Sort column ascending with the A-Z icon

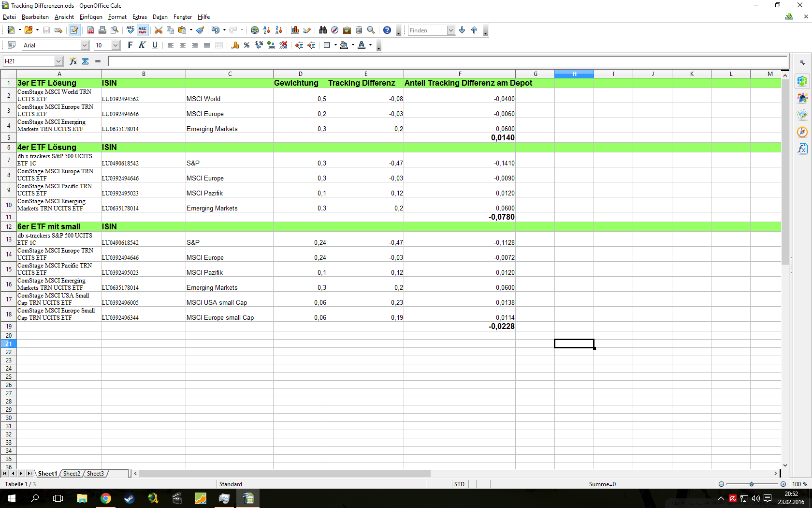pyautogui.click(x=267, y=30)
